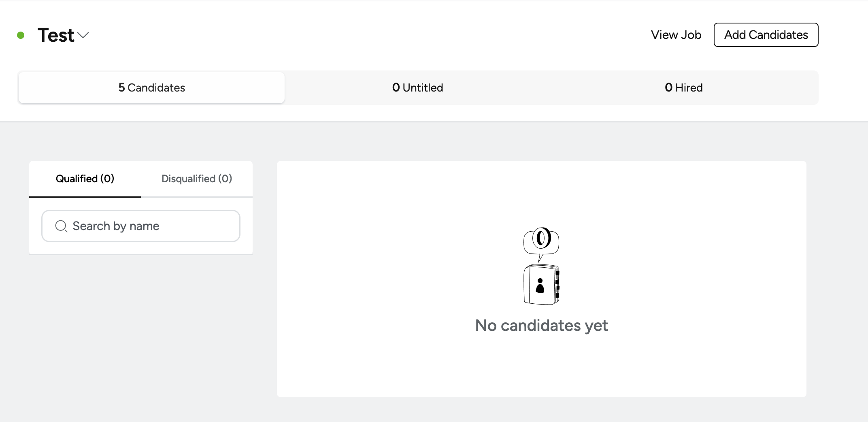Screen dimensions: 868x422
Task: Switch to the 0 Untitled stage
Action: tap(417, 87)
